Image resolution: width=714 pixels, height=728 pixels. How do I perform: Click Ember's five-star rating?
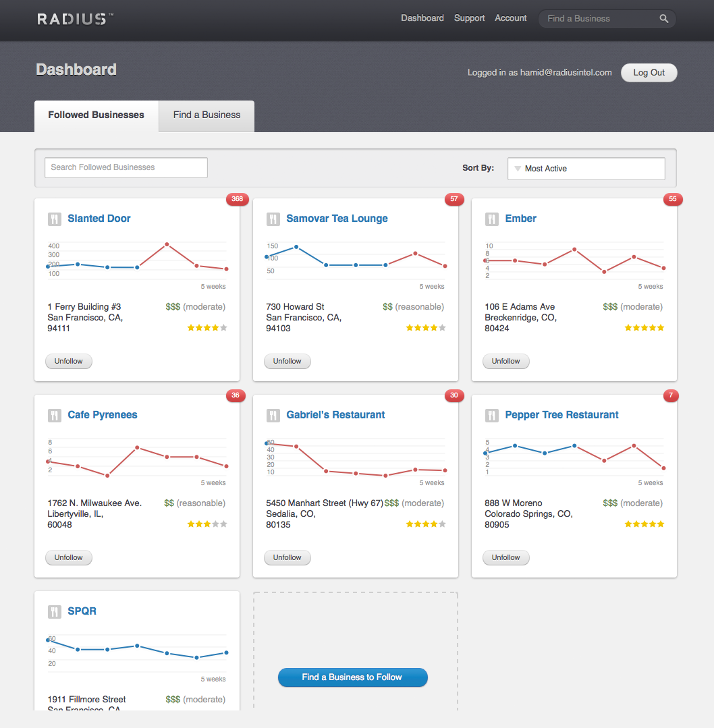(644, 328)
